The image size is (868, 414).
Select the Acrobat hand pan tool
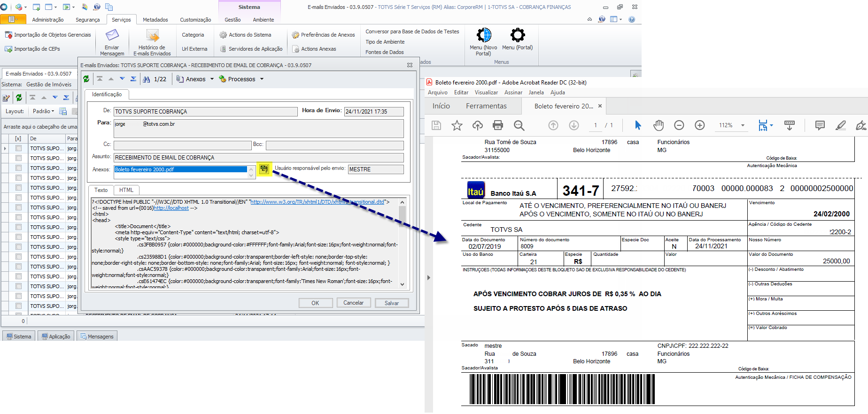[x=659, y=125]
